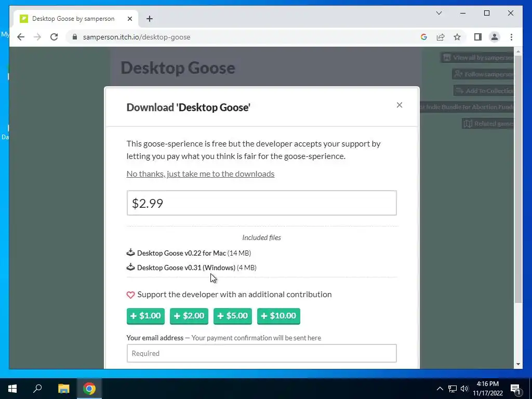Click the heart icon next to Support the developer

pos(130,295)
